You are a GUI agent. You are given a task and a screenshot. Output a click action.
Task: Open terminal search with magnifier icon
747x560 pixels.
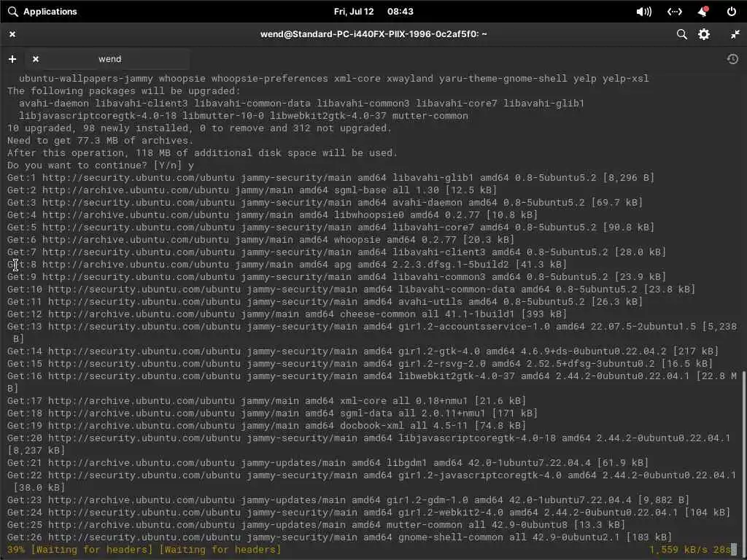click(682, 34)
